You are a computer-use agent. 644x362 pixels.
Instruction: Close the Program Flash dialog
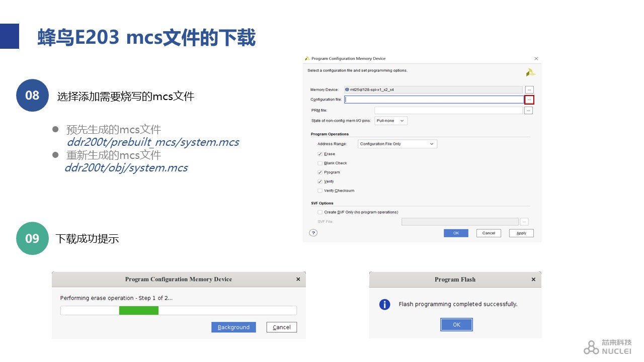(x=533, y=280)
